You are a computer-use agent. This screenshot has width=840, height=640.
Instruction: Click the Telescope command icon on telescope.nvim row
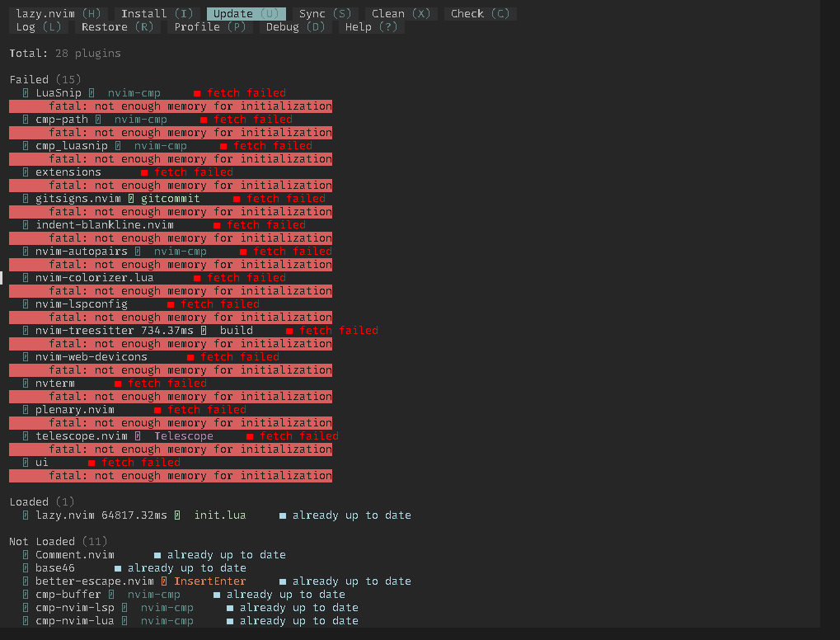coord(139,435)
